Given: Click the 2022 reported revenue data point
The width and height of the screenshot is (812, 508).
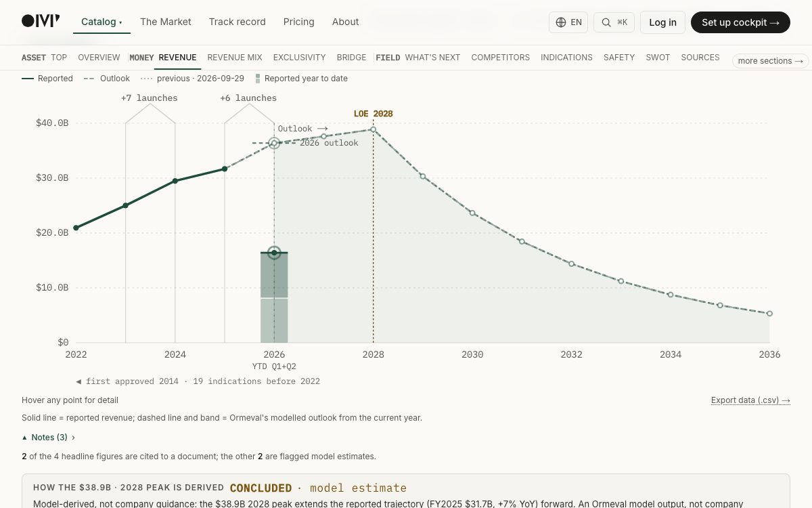Looking at the screenshot, I should [76, 228].
